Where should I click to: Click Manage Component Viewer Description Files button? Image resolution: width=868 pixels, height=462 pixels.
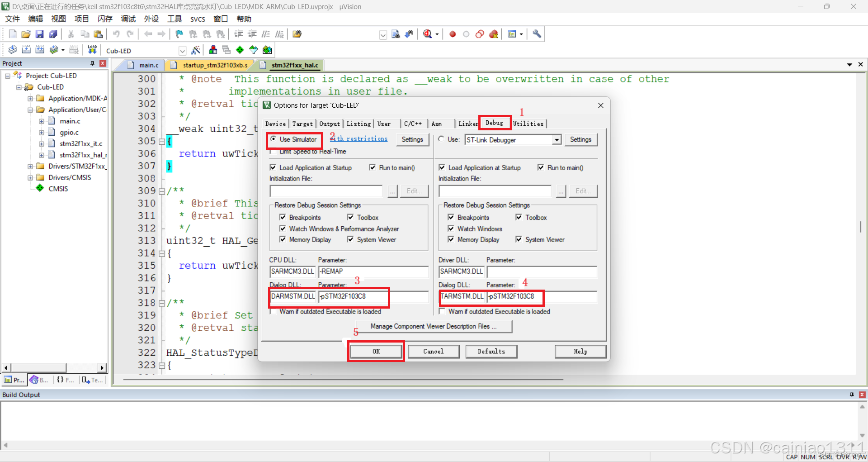(434, 326)
